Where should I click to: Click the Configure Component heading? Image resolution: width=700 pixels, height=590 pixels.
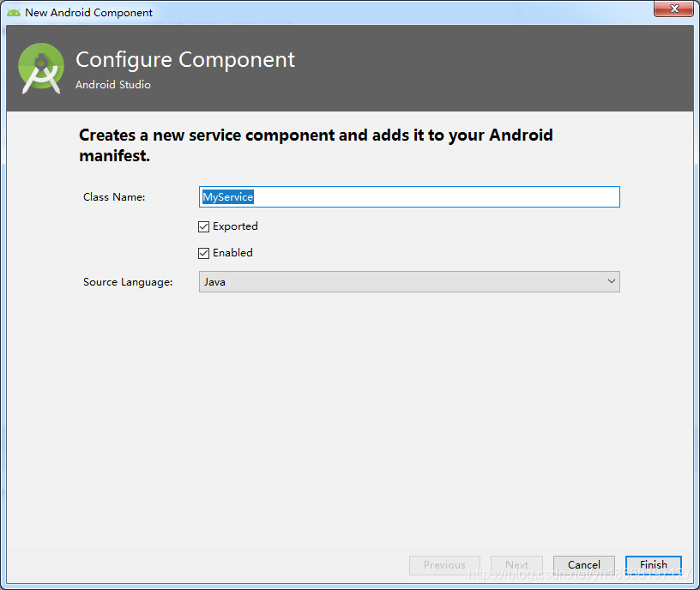point(185,60)
